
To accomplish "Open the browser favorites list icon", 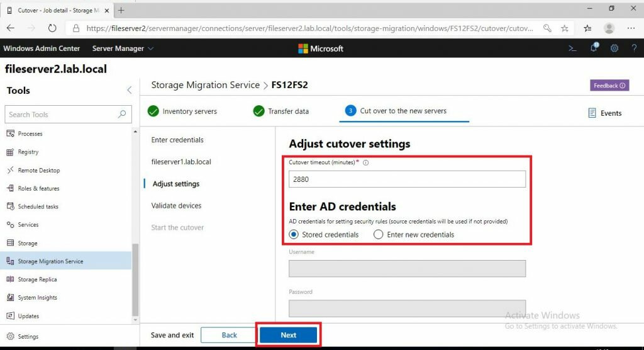I will pyautogui.click(x=587, y=28).
